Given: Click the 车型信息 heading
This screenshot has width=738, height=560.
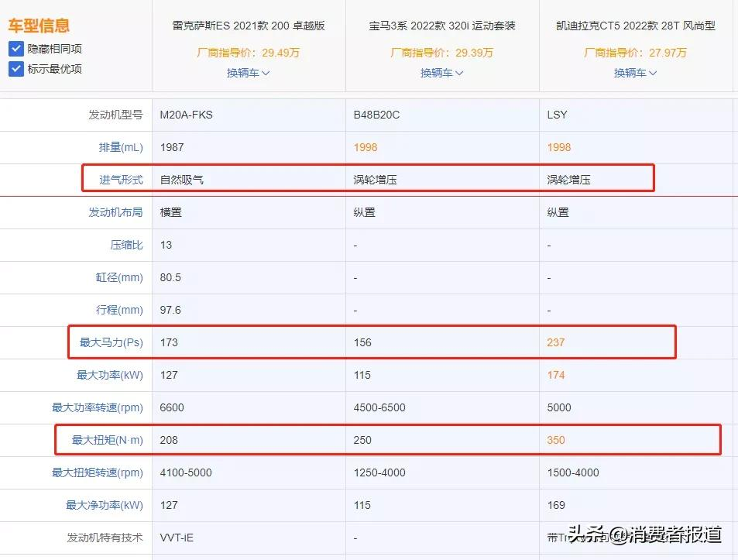Looking at the screenshot, I should click(39, 26).
